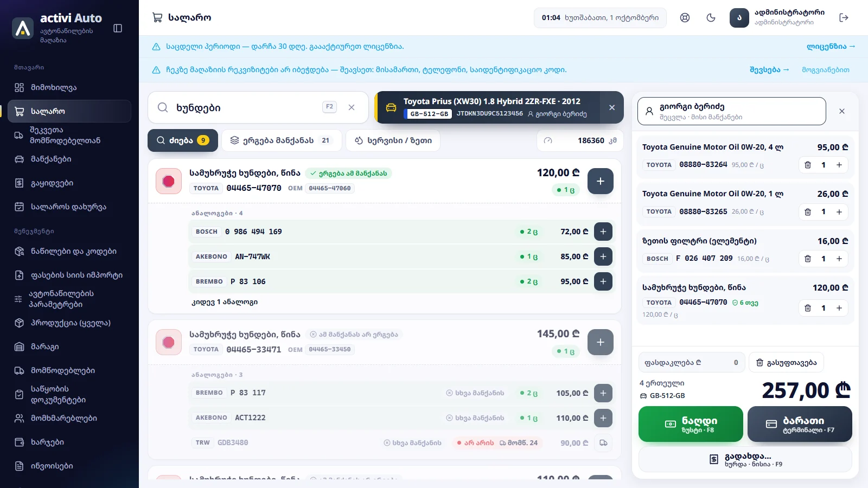Click the ფასდაკლება discount field
This screenshot has width=868, height=488.
(x=692, y=362)
